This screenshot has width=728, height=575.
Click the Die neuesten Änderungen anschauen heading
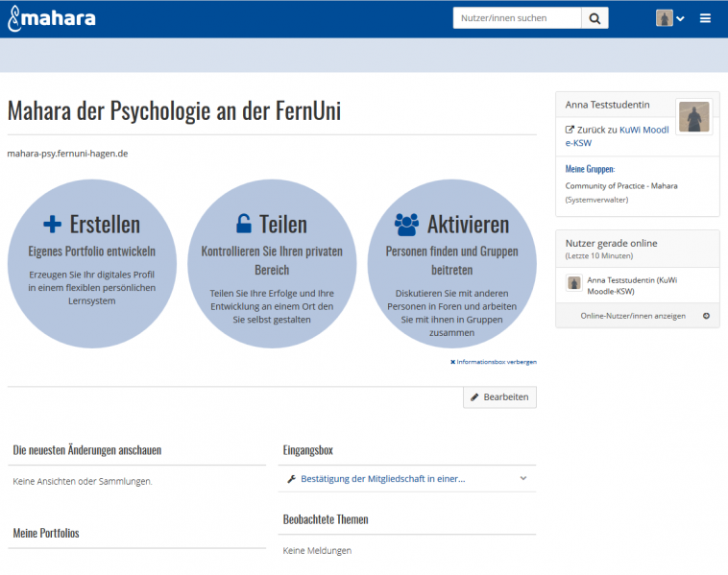(x=87, y=450)
